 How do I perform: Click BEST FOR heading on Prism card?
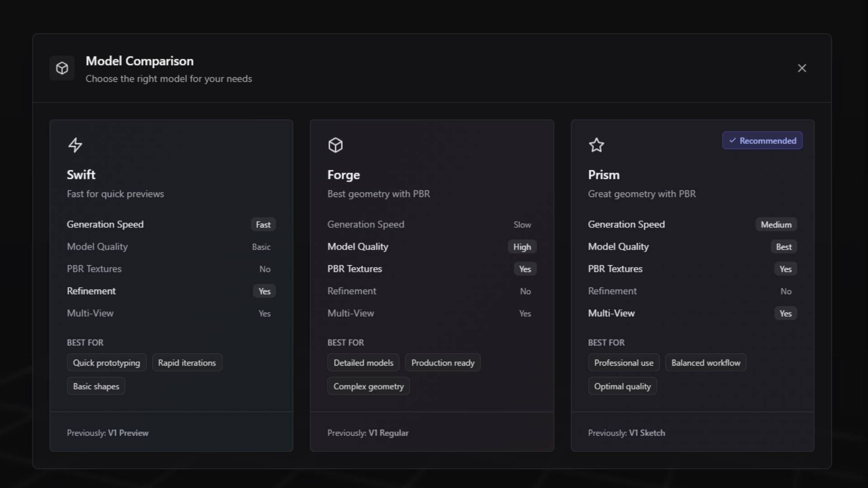tap(606, 343)
